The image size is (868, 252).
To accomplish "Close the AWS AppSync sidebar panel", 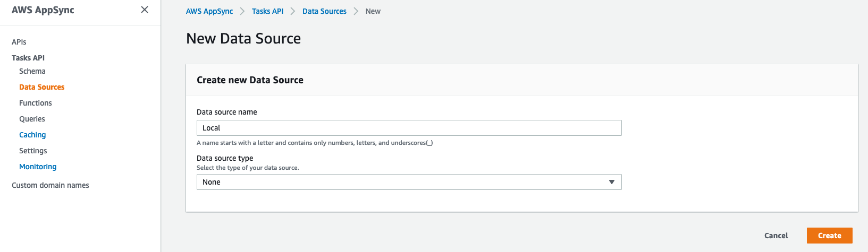I will [144, 10].
